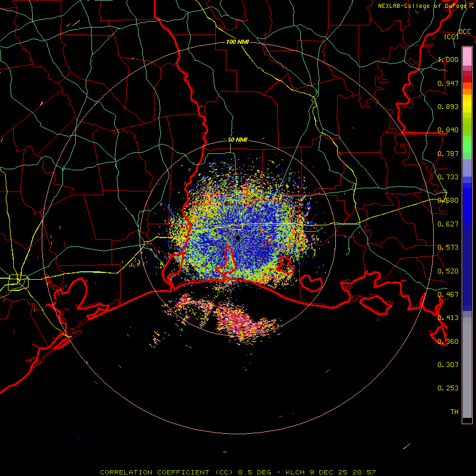Click the 0.413 legend value
The width and height of the screenshot is (476, 476).
point(448,318)
